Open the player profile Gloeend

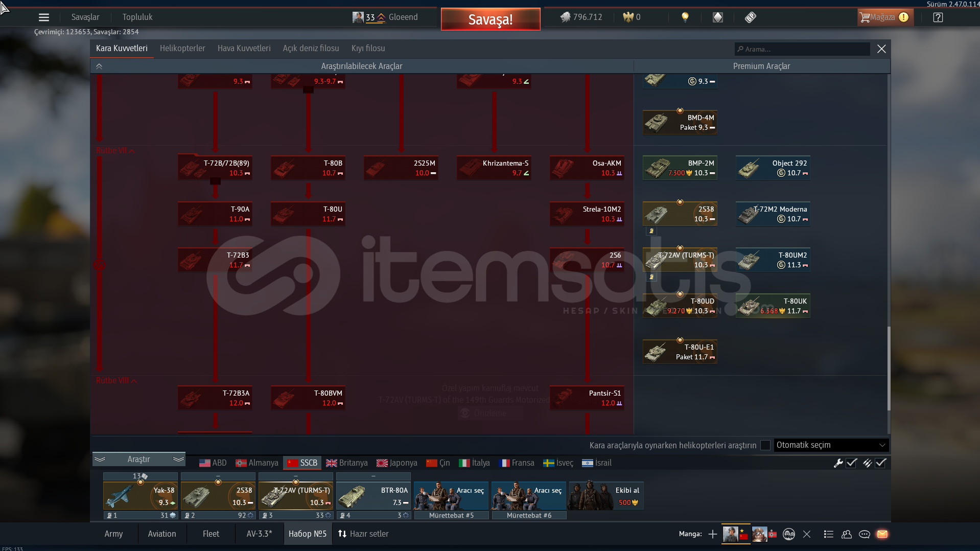coord(385,17)
